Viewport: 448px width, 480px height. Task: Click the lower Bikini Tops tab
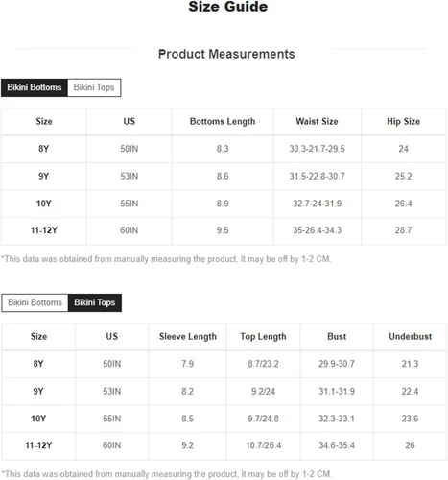coord(95,302)
